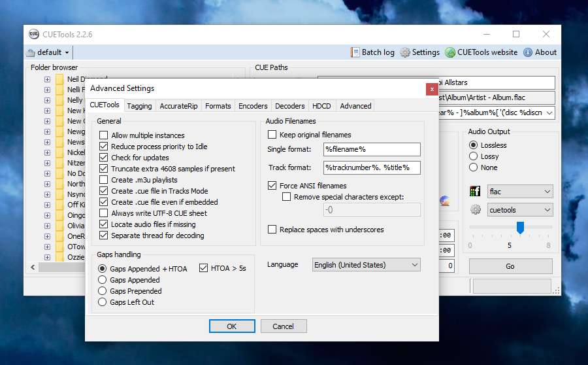
Task: Open the flac format dropdown
Action: coord(520,192)
